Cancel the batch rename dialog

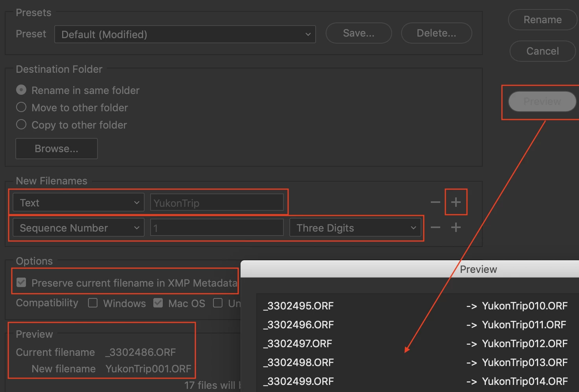pyautogui.click(x=542, y=51)
